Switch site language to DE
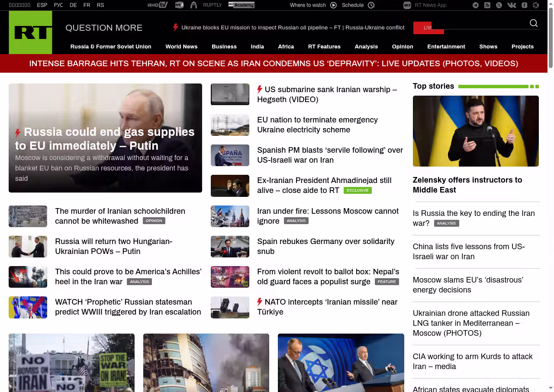This screenshot has height=392, width=554. point(73,5)
